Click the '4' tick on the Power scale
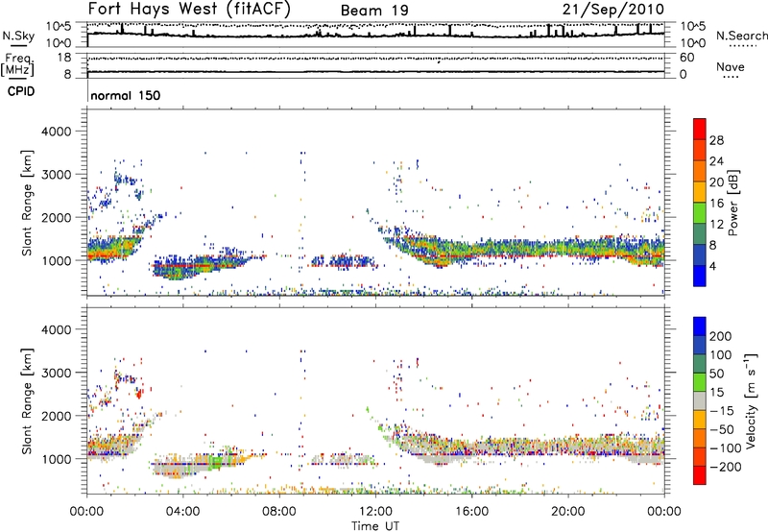The width and height of the screenshot is (768, 532). (713, 266)
